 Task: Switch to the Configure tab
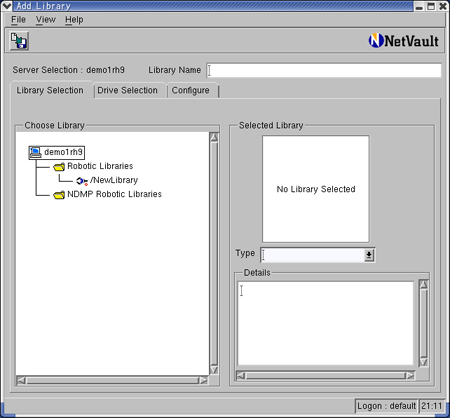[191, 90]
